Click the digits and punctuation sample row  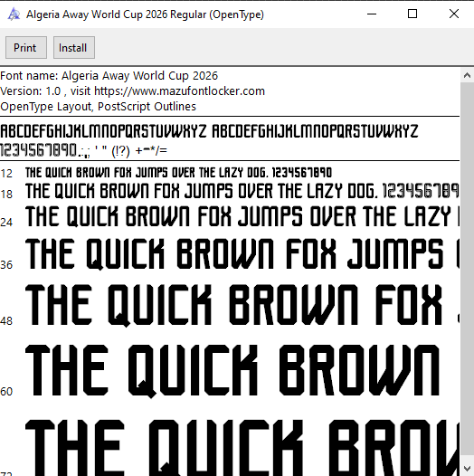click(x=83, y=150)
